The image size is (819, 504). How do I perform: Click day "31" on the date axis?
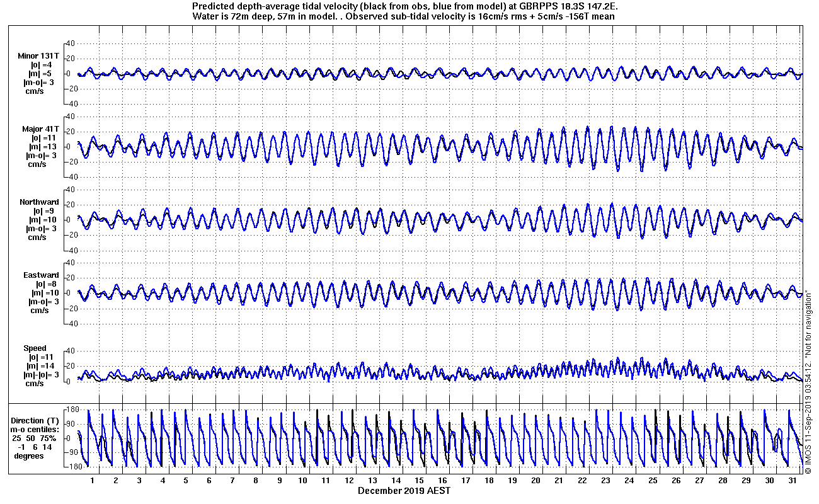pos(792,481)
